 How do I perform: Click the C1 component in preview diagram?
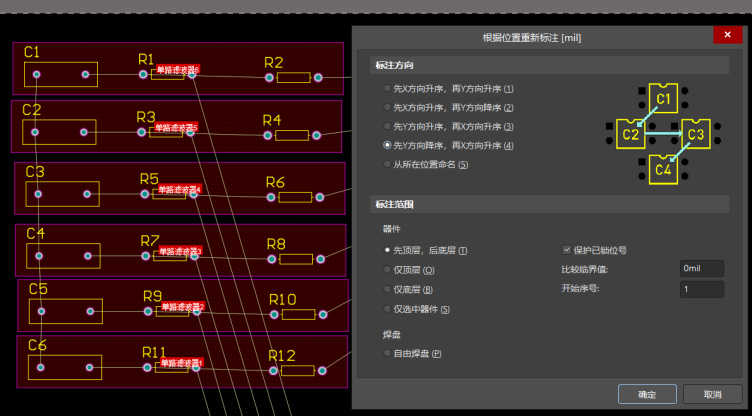point(664,98)
